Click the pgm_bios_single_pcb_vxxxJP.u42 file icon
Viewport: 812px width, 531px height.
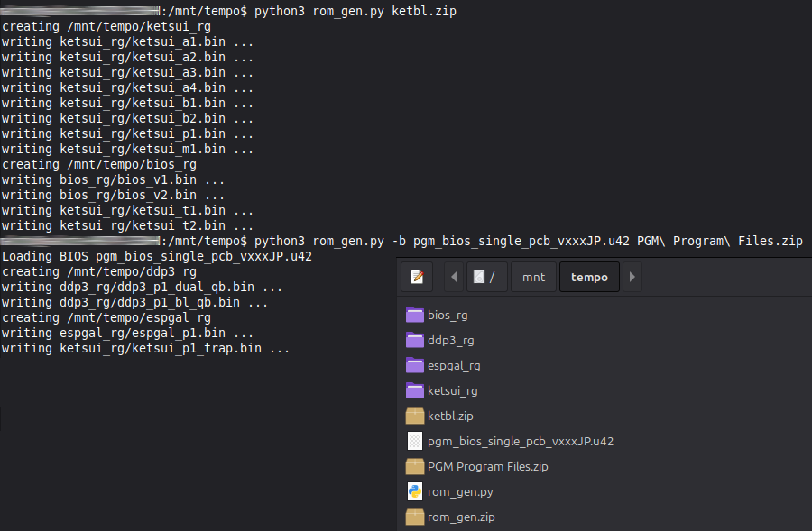click(415, 441)
